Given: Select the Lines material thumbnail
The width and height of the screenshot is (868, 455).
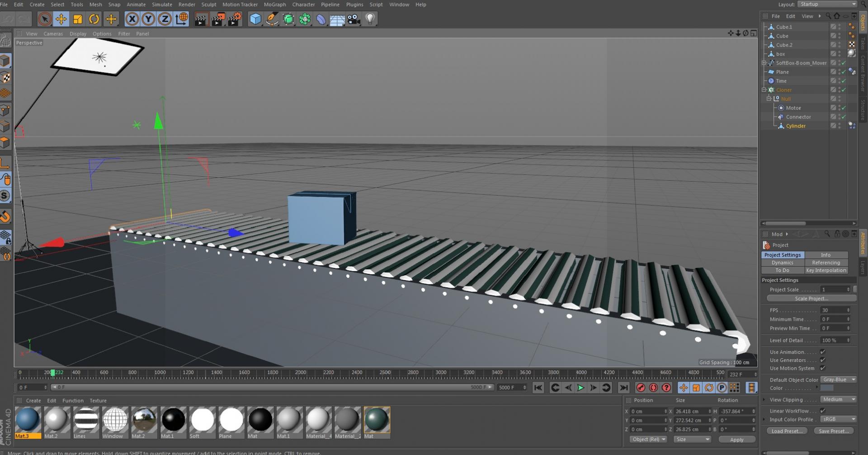Looking at the screenshot, I should [x=86, y=422].
